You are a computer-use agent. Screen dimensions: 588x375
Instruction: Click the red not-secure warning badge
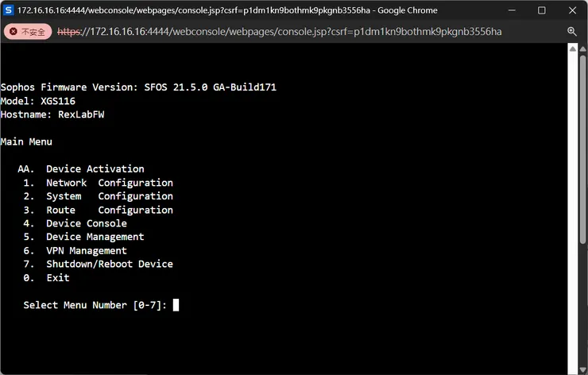pyautogui.click(x=29, y=31)
